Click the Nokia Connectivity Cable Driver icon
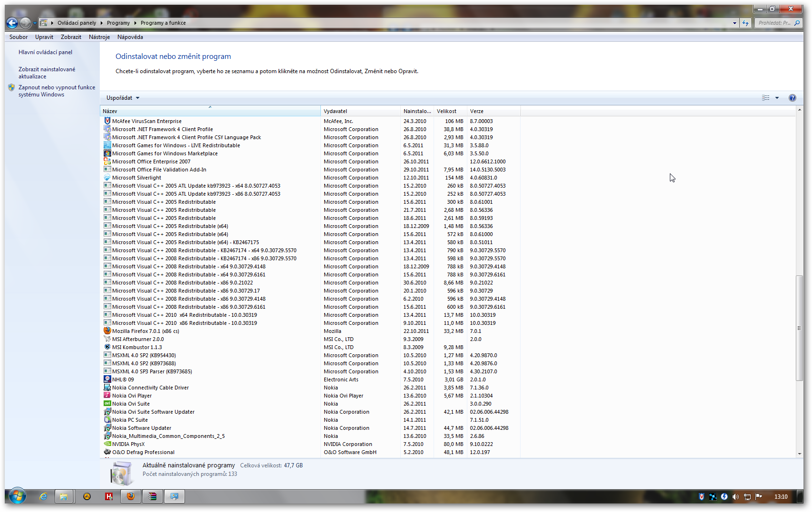Screen dimensions: 812x512 (107, 388)
